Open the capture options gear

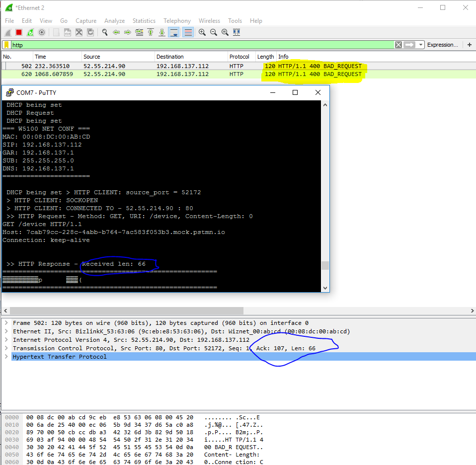pos(42,32)
